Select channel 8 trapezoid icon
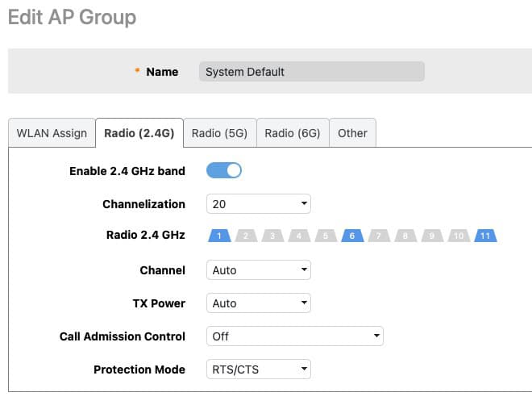The image size is (532, 405). click(405, 236)
